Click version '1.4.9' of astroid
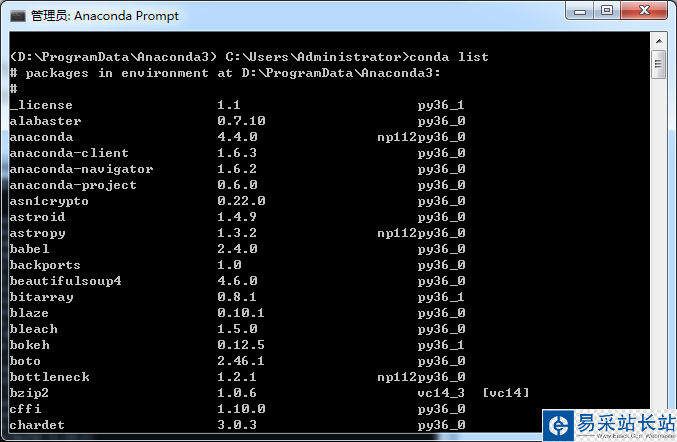Image resolution: width=677 pixels, height=442 pixels. (237, 217)
